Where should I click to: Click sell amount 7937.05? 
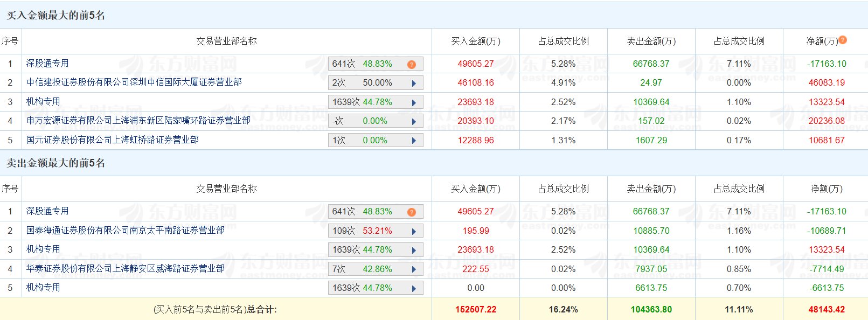click(651, 269)
